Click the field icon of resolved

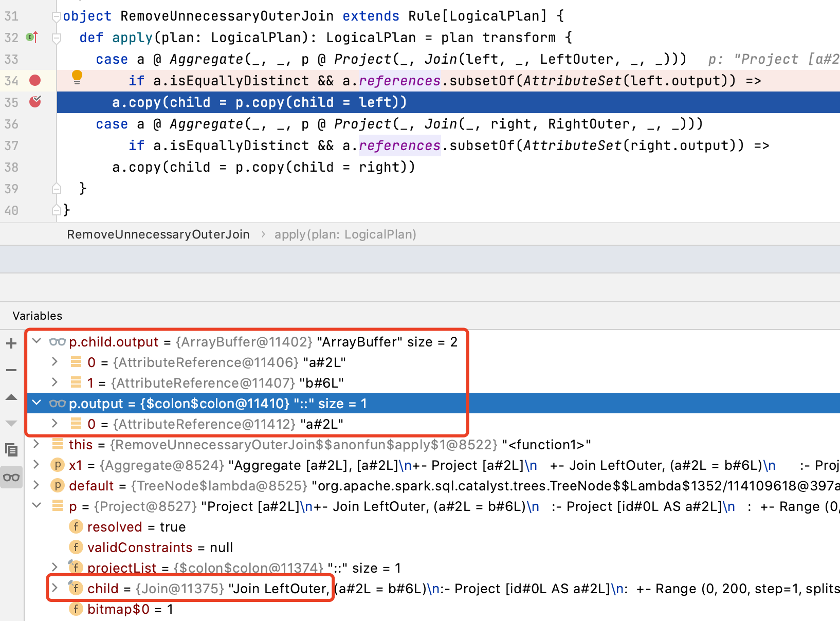(x=76, y=526)
